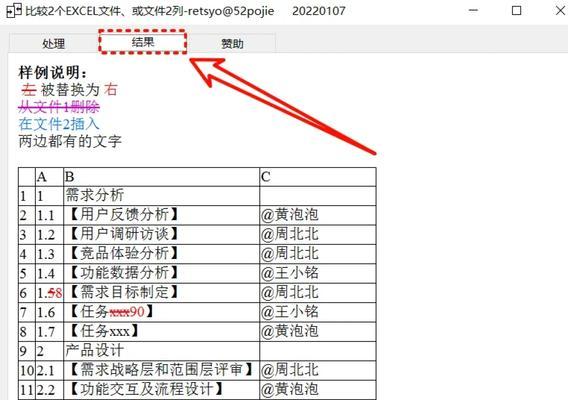
Task: Select the 赞助 tab
Action: (x=232, y=44)
